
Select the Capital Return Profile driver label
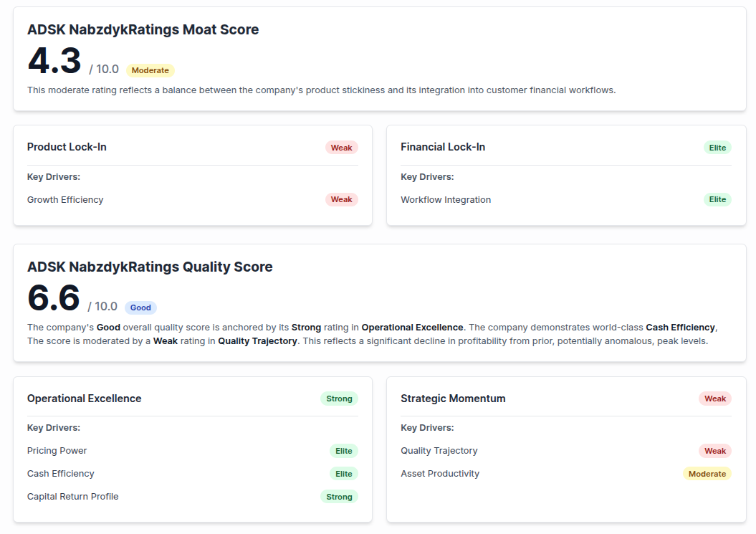click(73, 497)
